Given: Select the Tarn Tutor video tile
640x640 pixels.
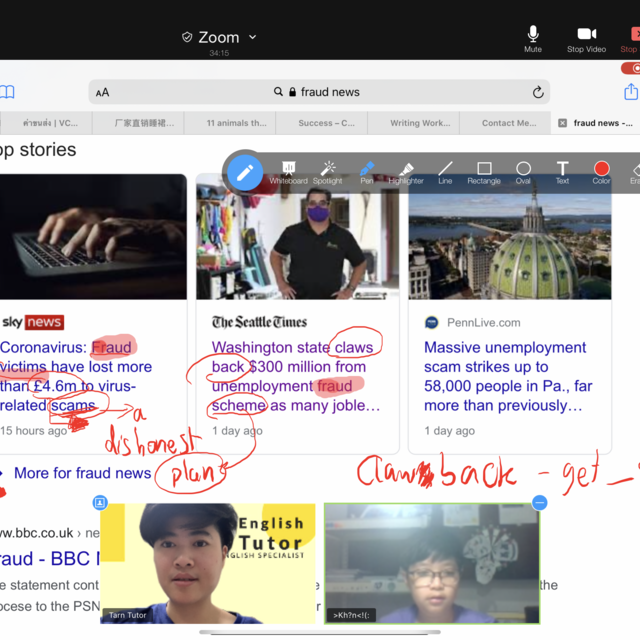Looking at the screenshot, I should 208,563.
